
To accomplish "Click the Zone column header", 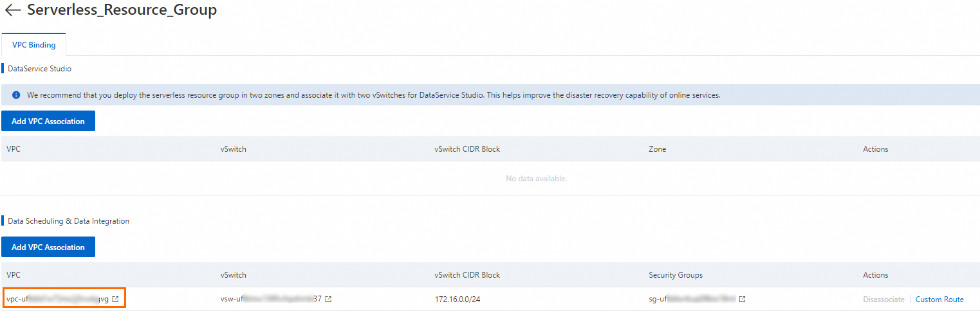I will pos(657,149).
